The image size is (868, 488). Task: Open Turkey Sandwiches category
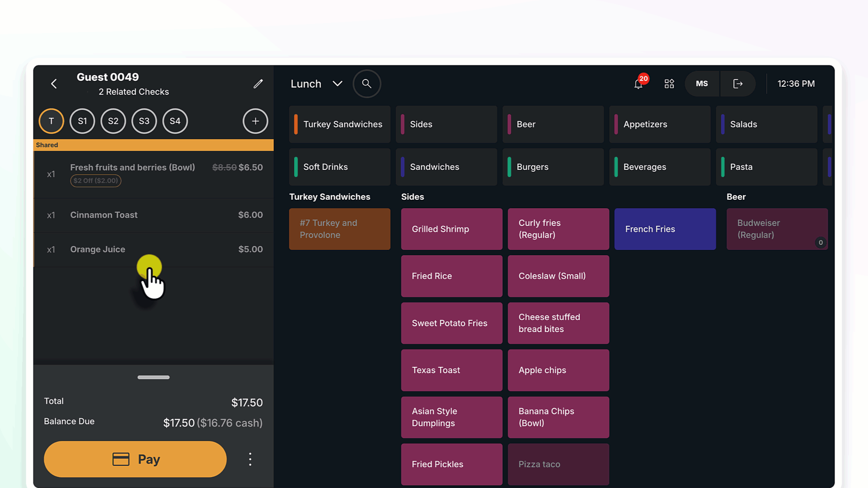pyautogui.click(x=340, y=124)
